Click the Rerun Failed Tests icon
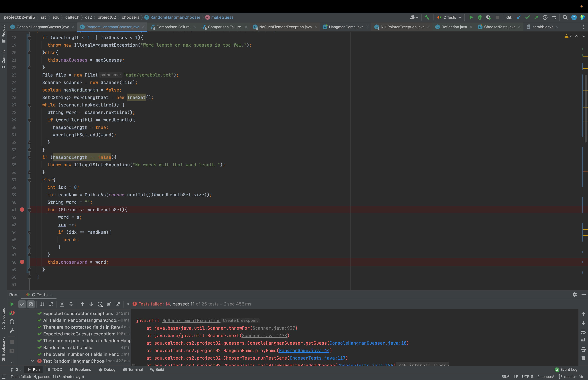The width and height of the screenshot is (588, 380). pyautogui.click(x=12, y=313)
